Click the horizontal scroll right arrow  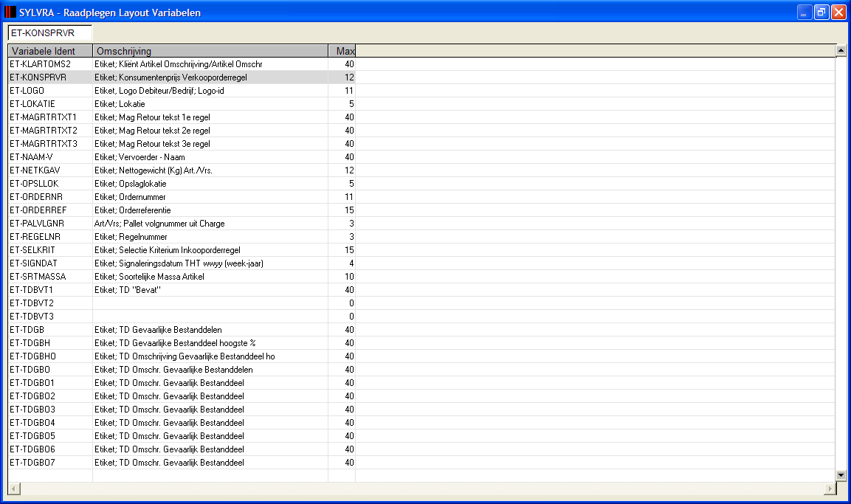tap(830, 489)
